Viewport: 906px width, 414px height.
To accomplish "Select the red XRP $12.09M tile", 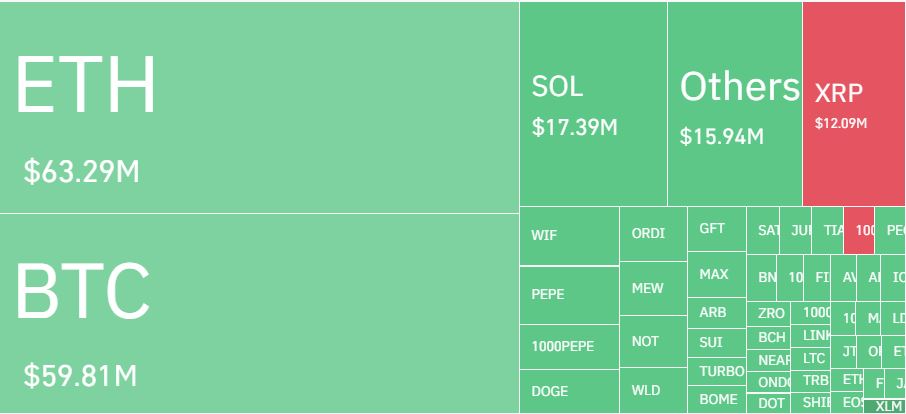I will click(854, 103).
